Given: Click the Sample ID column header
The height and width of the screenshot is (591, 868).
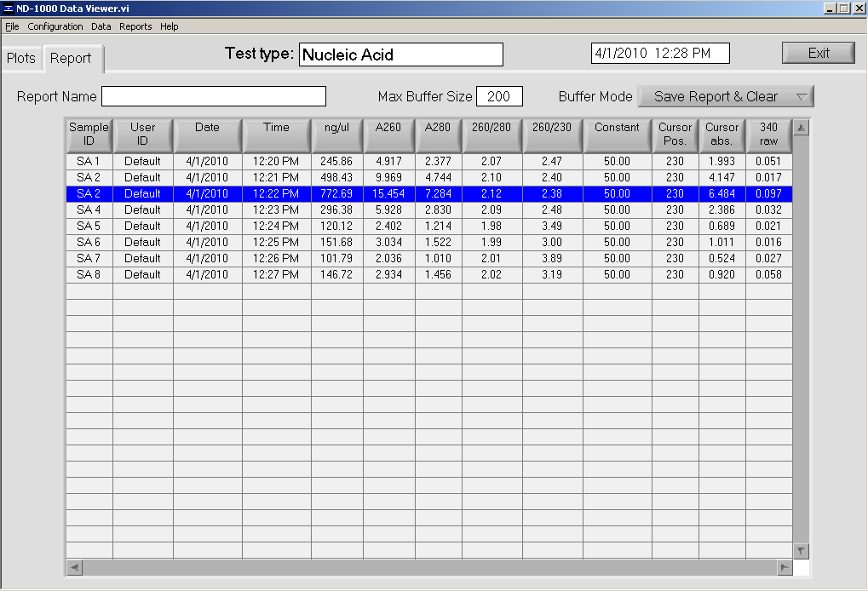Looking at the screenshot, I should coord(89,135).
